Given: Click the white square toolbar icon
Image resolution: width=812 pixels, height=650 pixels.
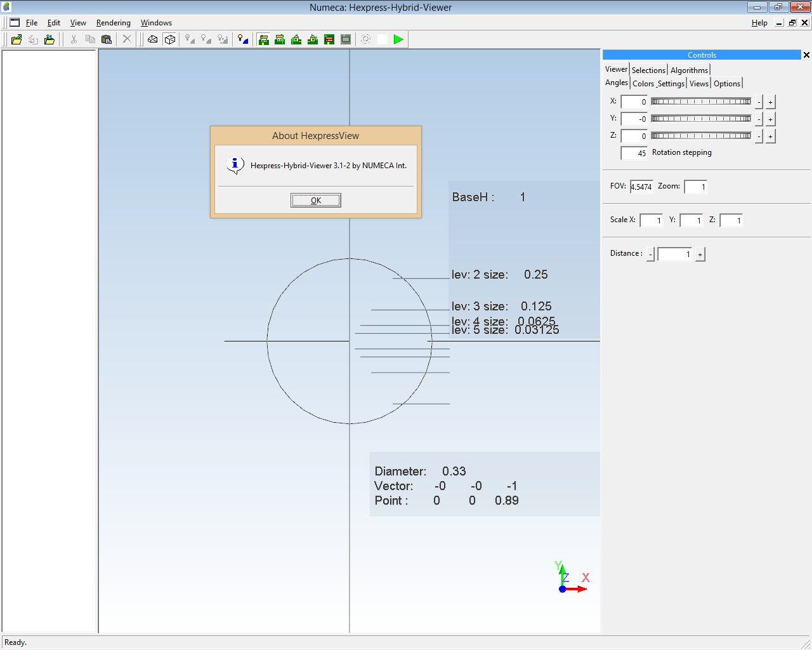Looking at the screenshot, I should (383, 39).
